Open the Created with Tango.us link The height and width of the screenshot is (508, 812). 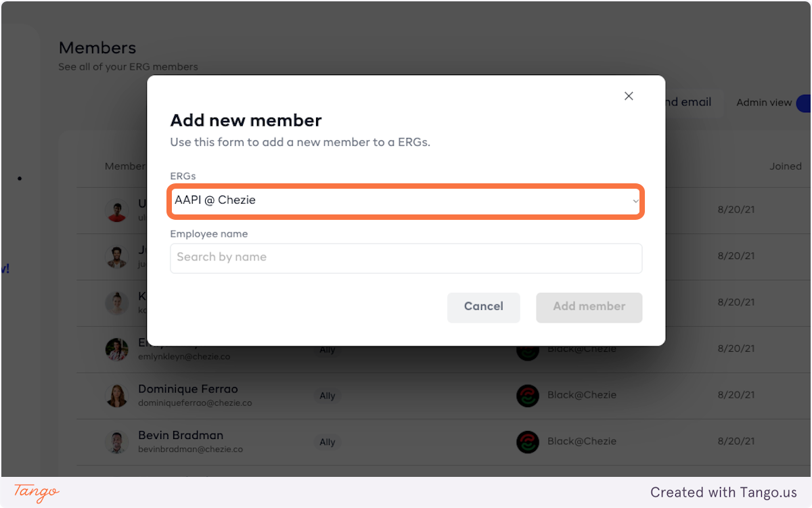(x=723, y=492)
